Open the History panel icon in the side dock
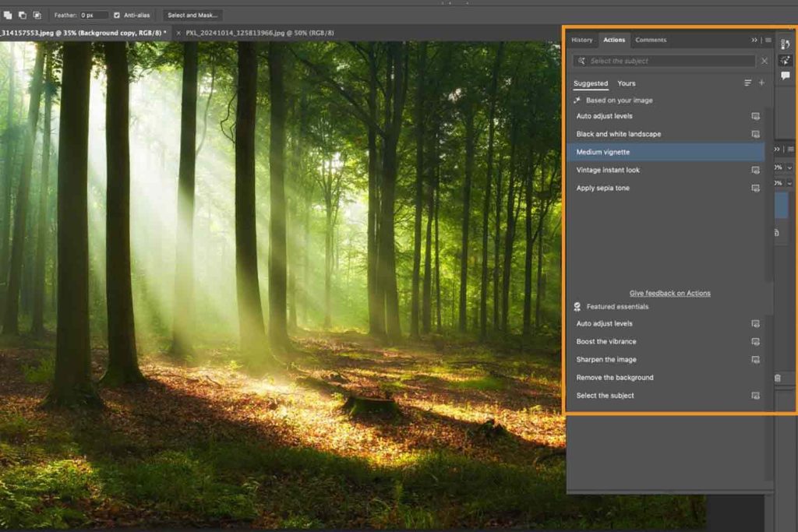Viewport: 798px width, 532px height. [x=785, y=44]
